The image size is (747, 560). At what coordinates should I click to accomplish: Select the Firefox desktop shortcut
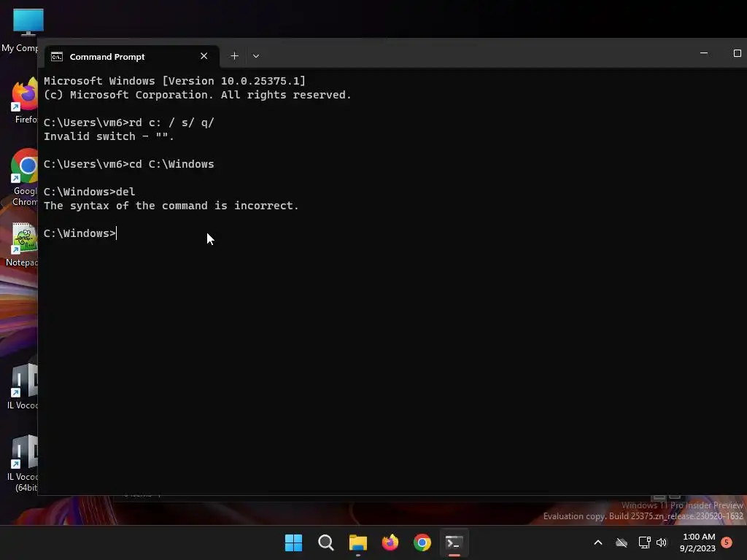23,101
